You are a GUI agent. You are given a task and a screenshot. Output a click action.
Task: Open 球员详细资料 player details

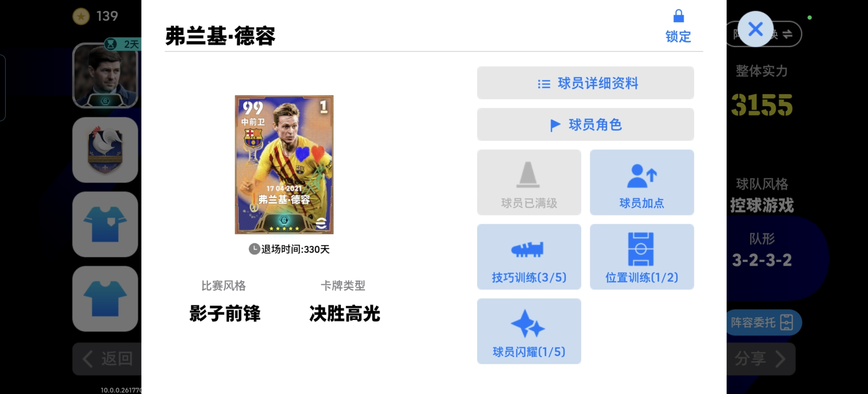click(x=585, y=83)
